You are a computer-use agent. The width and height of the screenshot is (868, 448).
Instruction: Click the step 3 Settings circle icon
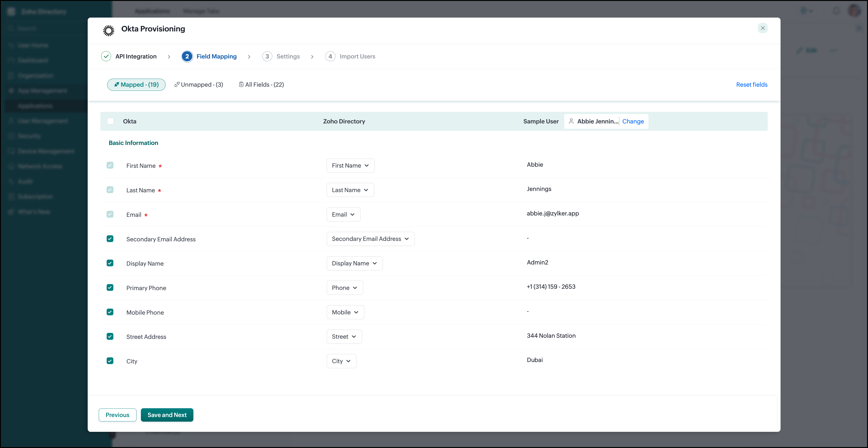point(267,56)
